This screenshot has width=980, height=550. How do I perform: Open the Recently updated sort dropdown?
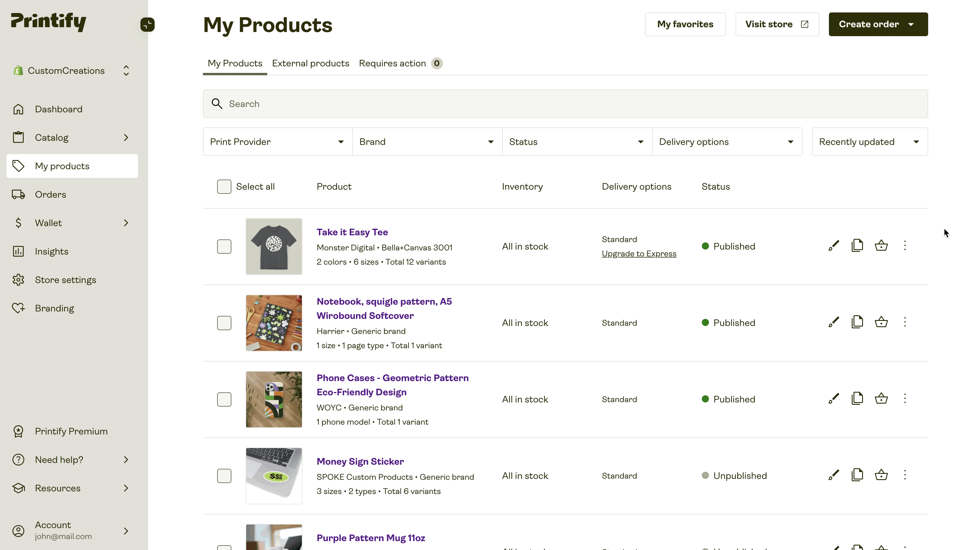(870, 142)
